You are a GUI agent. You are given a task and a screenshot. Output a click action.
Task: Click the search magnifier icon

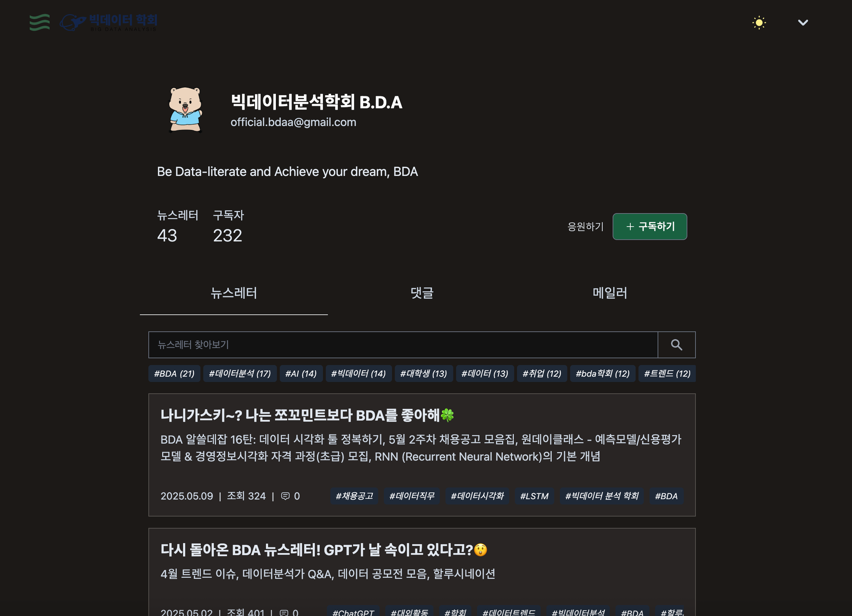pyautogui.click(x=676, y=345)
